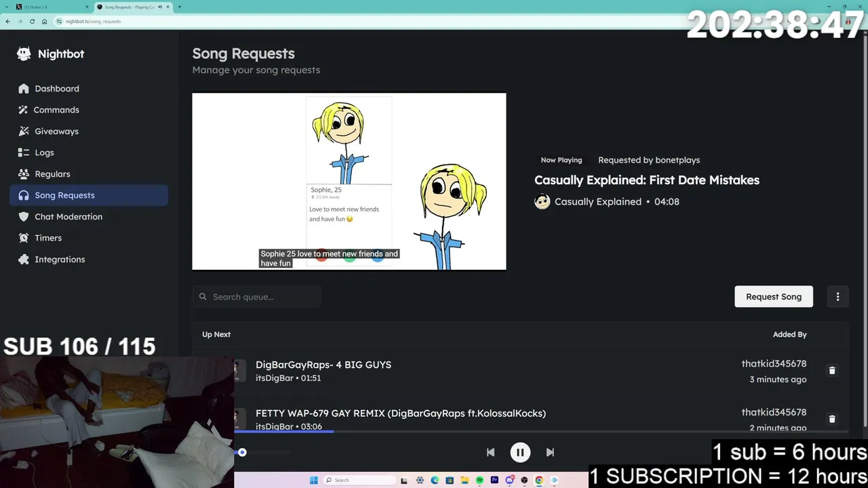The image size is (868, 488).
Task: Click the song playback progress bar
Action: pos(541,431)
